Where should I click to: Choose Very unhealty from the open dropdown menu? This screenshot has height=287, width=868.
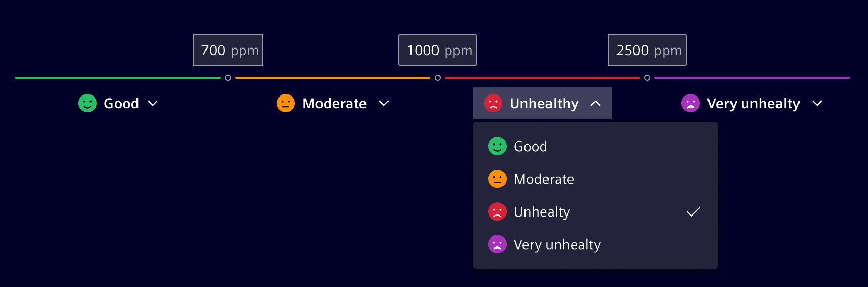click(557, 245)
